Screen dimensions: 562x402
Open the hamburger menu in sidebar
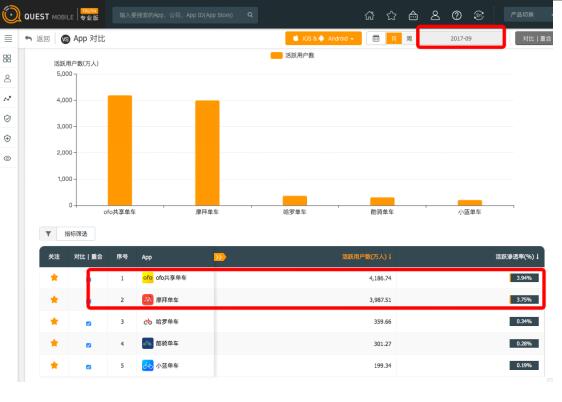[x=8, y=38]
